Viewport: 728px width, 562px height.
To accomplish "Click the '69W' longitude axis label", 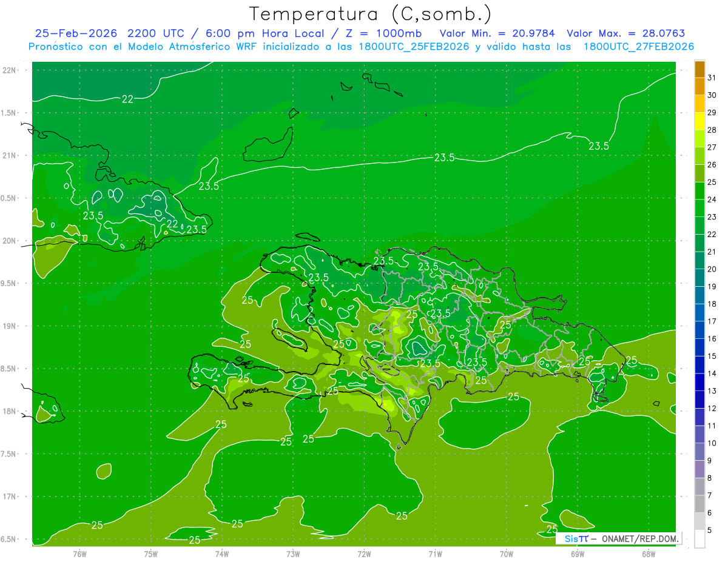I will (578, 554).
